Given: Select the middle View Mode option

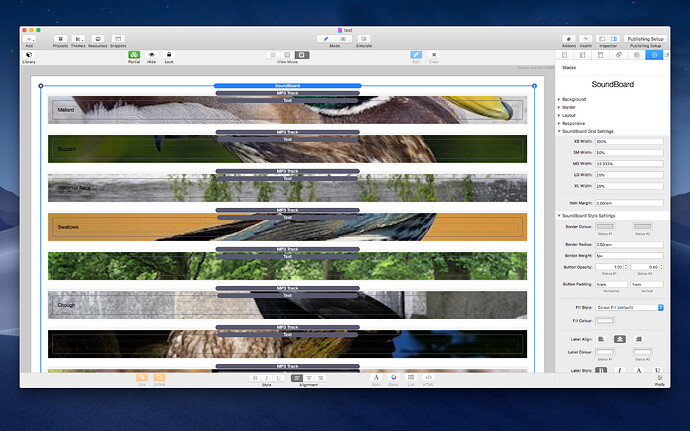Looking at the screenshot, I should pyautogui.click(x=287, y=55).
